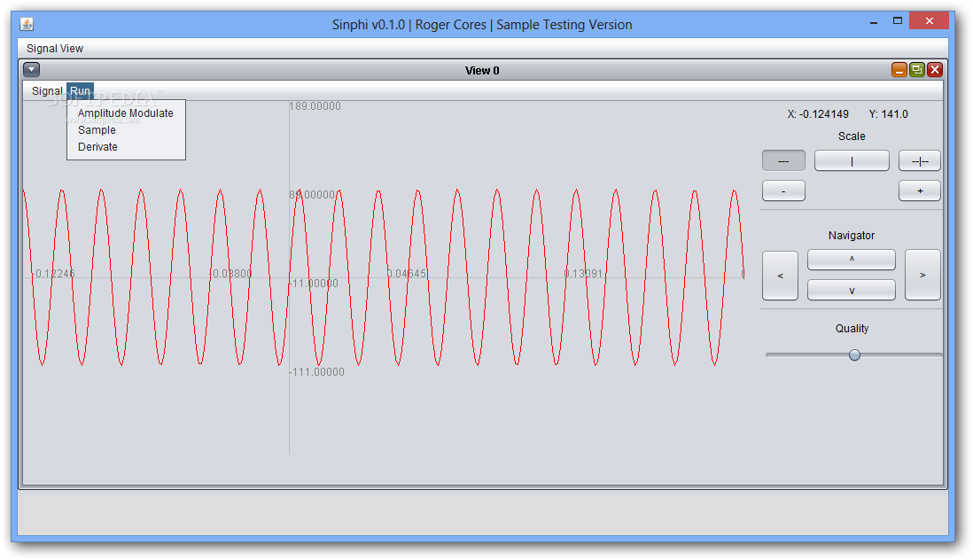Close the Sinphi main window

coord(929,21)
